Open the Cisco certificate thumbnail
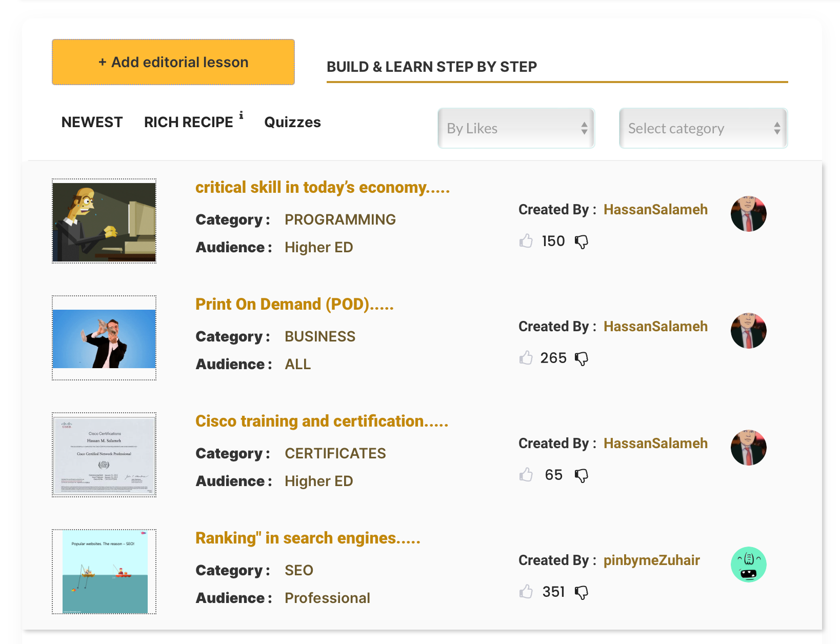The width and height of the screenshot is (840, 644). (104, 455)
